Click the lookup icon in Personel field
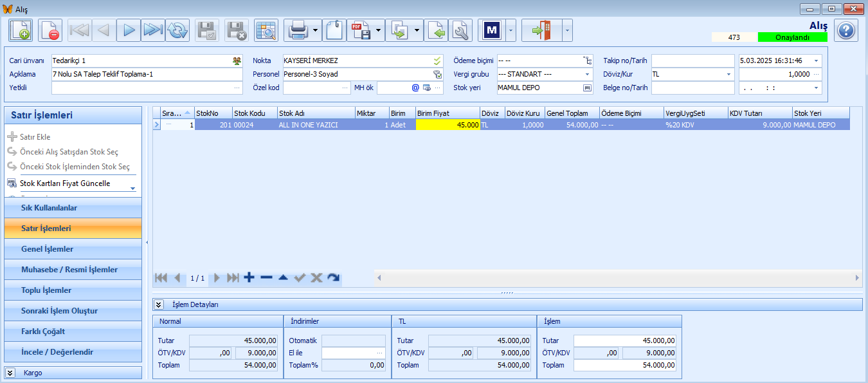The width and height of the screenshot is (868, 383). (x=437, y=74)
